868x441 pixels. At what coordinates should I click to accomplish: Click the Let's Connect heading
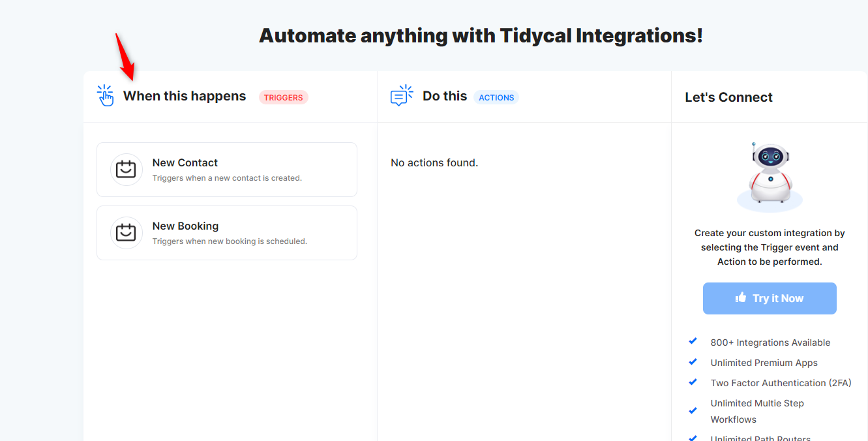728,97
